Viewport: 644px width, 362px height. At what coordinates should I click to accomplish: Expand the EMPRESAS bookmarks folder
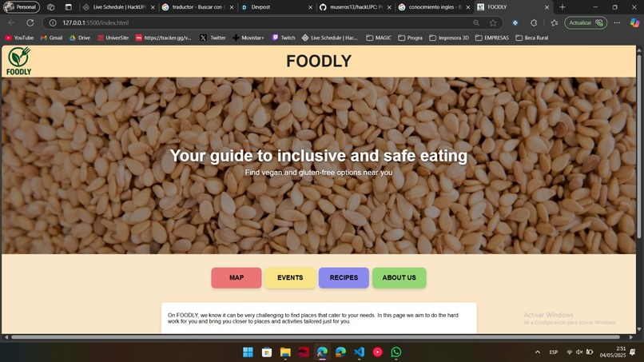492,38
